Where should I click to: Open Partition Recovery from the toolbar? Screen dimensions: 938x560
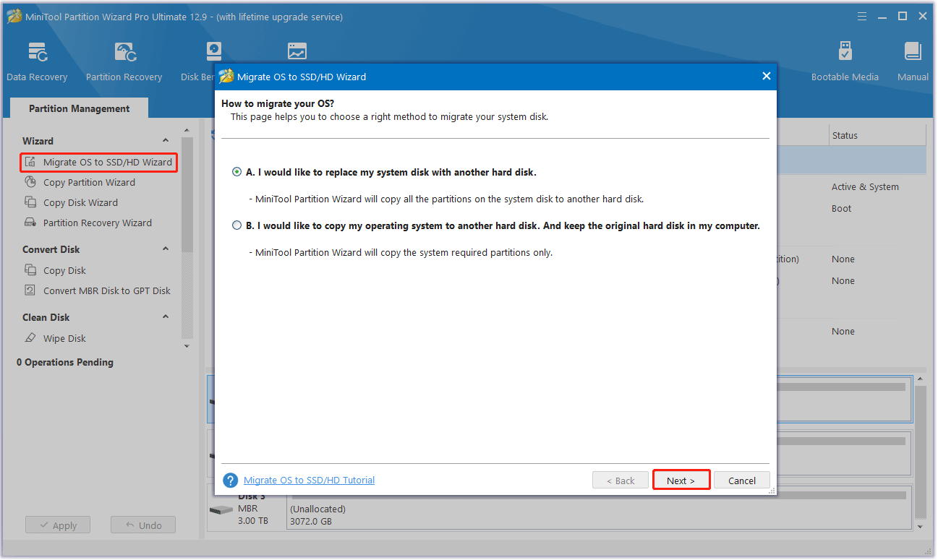click(124, 62)
